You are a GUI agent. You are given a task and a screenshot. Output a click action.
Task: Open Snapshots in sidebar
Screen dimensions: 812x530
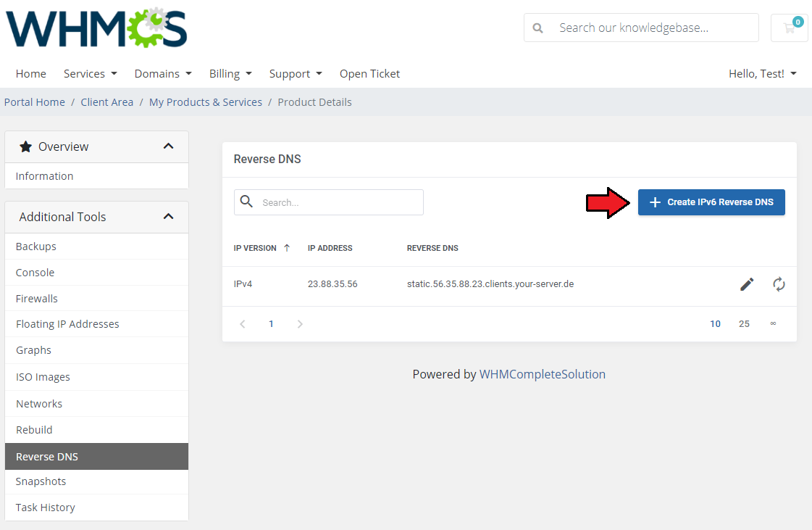(97, 481)
